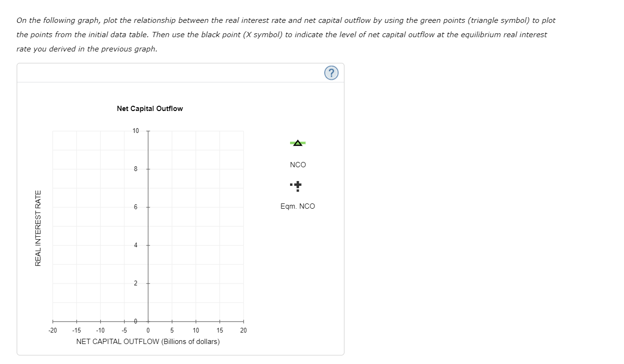
Task: Click the 20 label on horizontal axis
Action: pos(243,330)
